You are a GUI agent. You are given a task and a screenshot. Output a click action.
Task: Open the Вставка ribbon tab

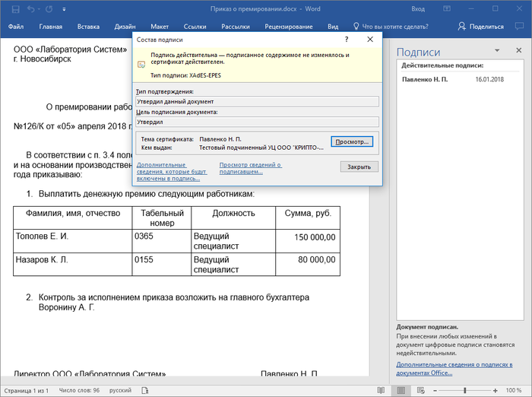point(88,27)
